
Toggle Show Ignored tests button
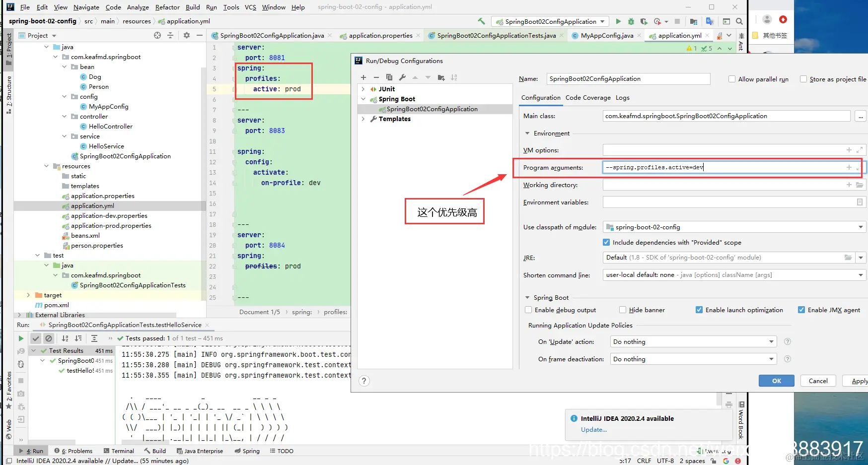click(x=49, y=338)
